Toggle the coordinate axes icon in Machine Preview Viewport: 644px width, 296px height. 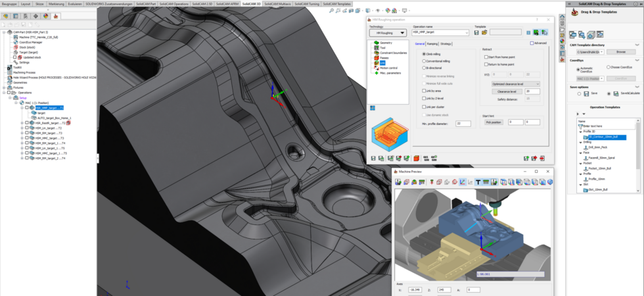click(x=463, y=182)
